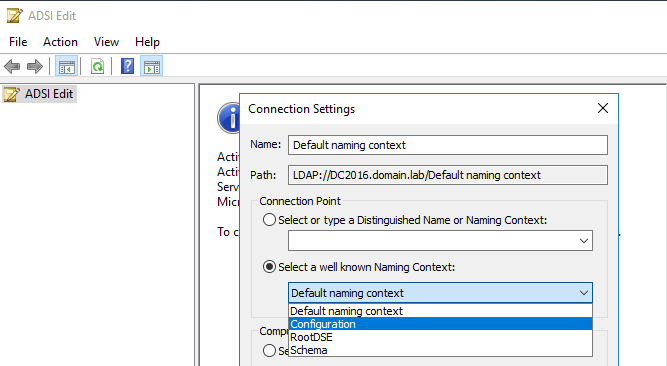This screenshot has height=366, width=667.
Task: Open the Help menu
Action: point(147,42)
